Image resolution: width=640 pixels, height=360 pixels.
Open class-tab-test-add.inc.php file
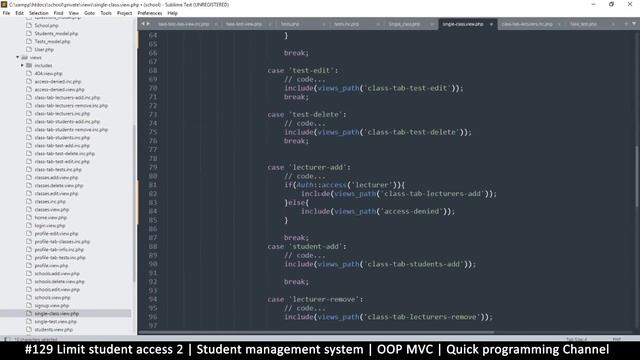point(62,146)
